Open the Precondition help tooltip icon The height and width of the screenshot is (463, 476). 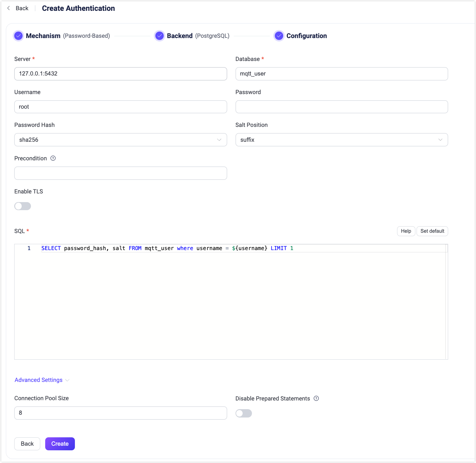coord(53,158)
